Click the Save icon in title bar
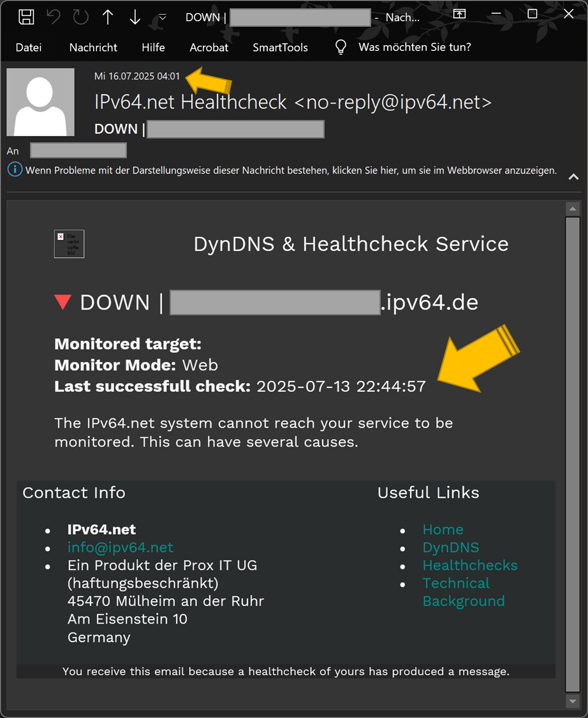 [26, 17]
